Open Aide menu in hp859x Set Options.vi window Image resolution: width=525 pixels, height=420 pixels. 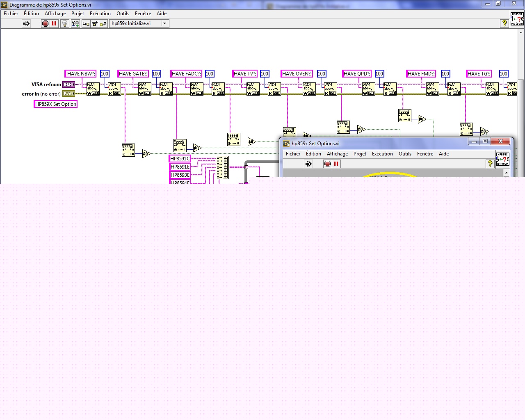pos(444,154)
